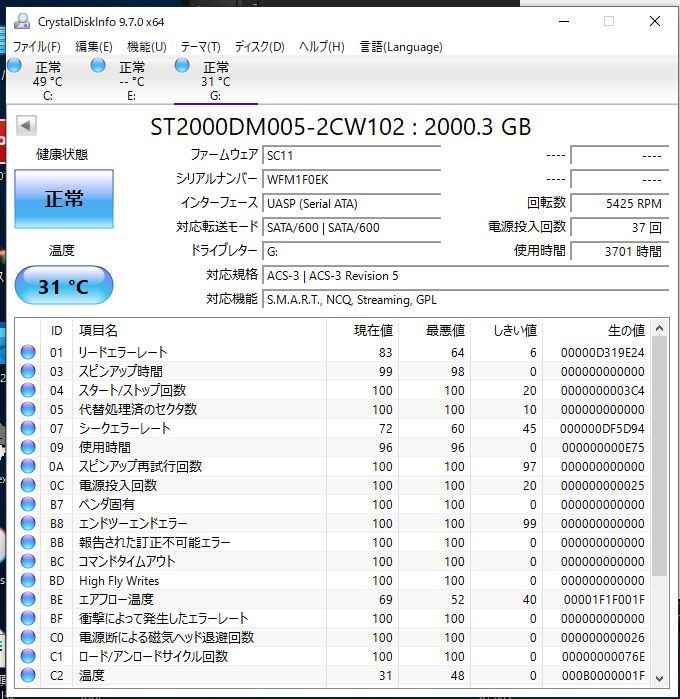
Task: Open the 機能(U) menu
Action: coord(147,47)
